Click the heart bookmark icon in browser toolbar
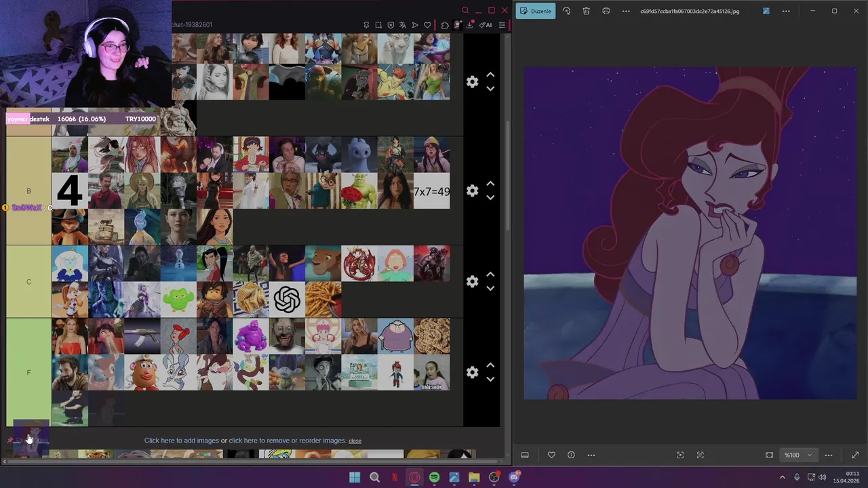This screenshot has height=488, width=868. 427,25
